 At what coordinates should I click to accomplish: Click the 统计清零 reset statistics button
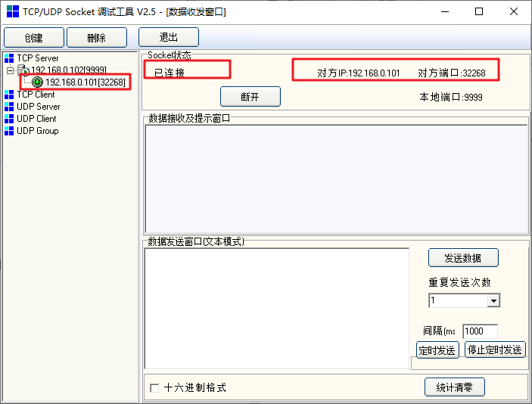coord(455,387)
